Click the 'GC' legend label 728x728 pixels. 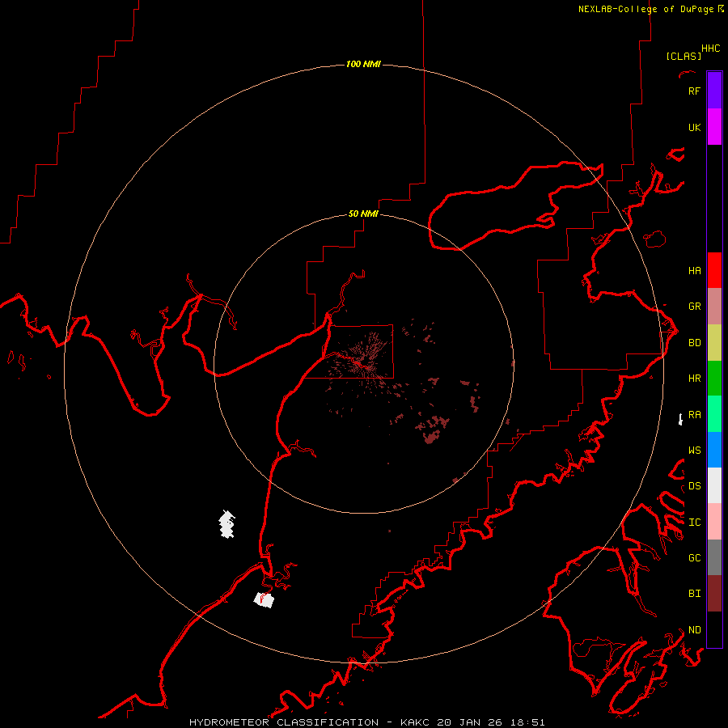694,557
